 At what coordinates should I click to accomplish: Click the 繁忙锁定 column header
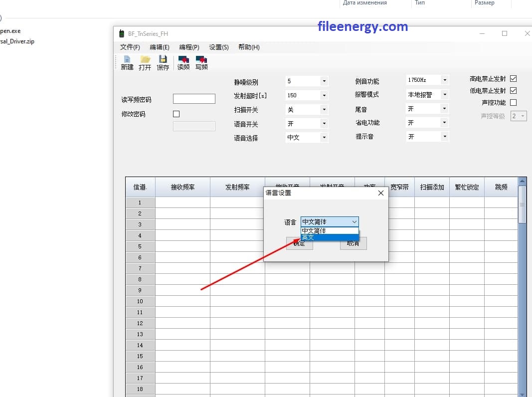pyautogui.click(x=467, y=187)
